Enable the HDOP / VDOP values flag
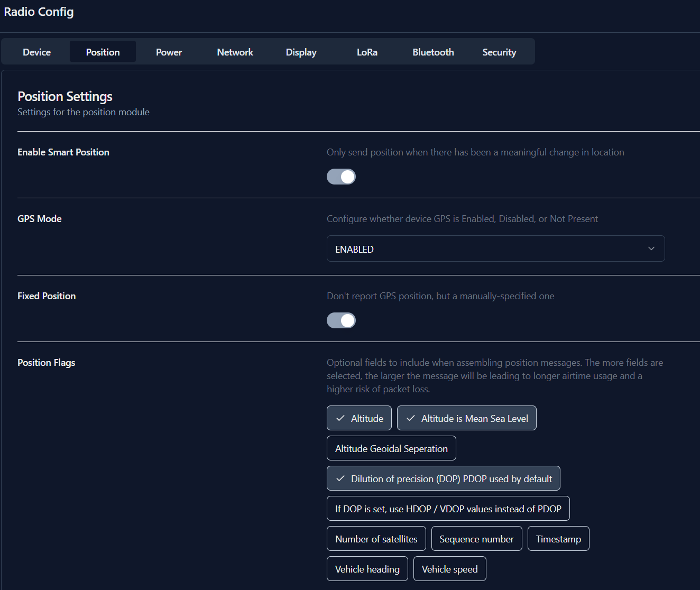 click(448, 509)
